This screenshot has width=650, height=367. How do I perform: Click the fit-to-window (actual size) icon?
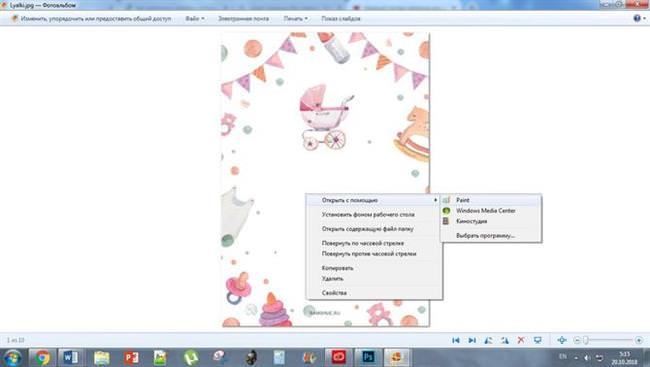pyautogui.click(x=562, y=340)
